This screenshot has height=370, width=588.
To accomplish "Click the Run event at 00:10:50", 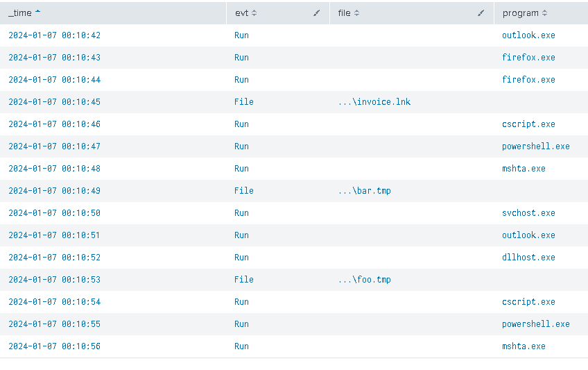I will pyautogui.click(x=241, y=213).
